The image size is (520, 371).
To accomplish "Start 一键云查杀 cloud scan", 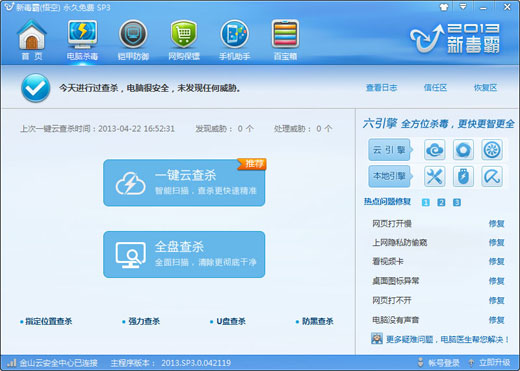I will (x=184, y=183).
